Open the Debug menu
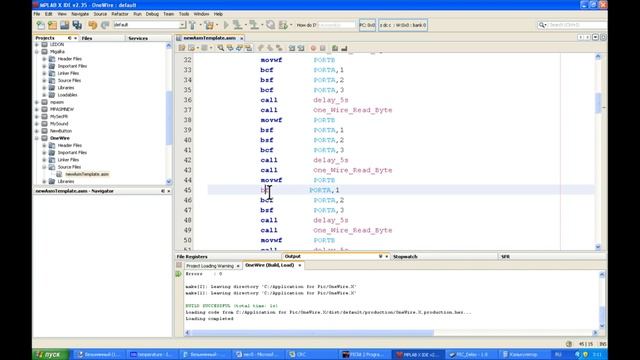640x360 pixels. click(x=152, y=14)
